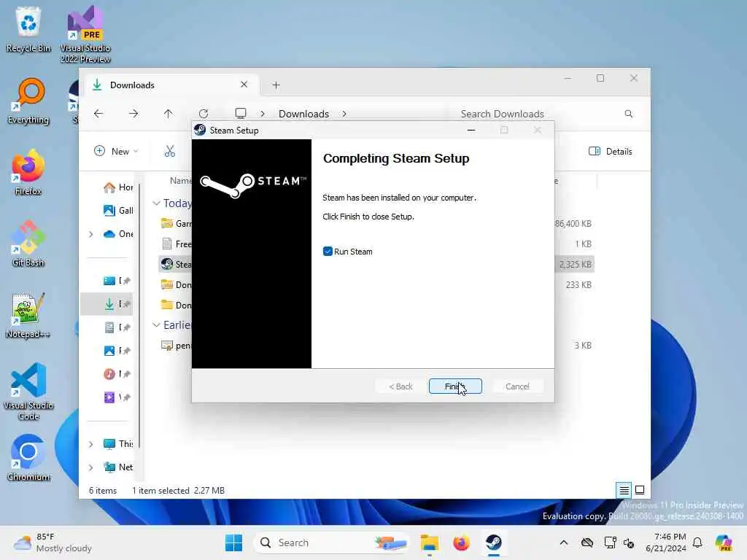Close the Downloads tab
Image resolution: width=747 pixels, height=560 pixels.
244,85
